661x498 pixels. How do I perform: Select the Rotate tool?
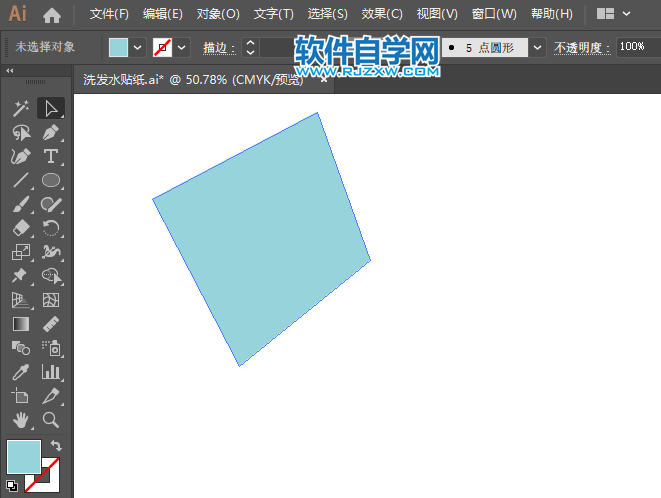click(51, 228)
